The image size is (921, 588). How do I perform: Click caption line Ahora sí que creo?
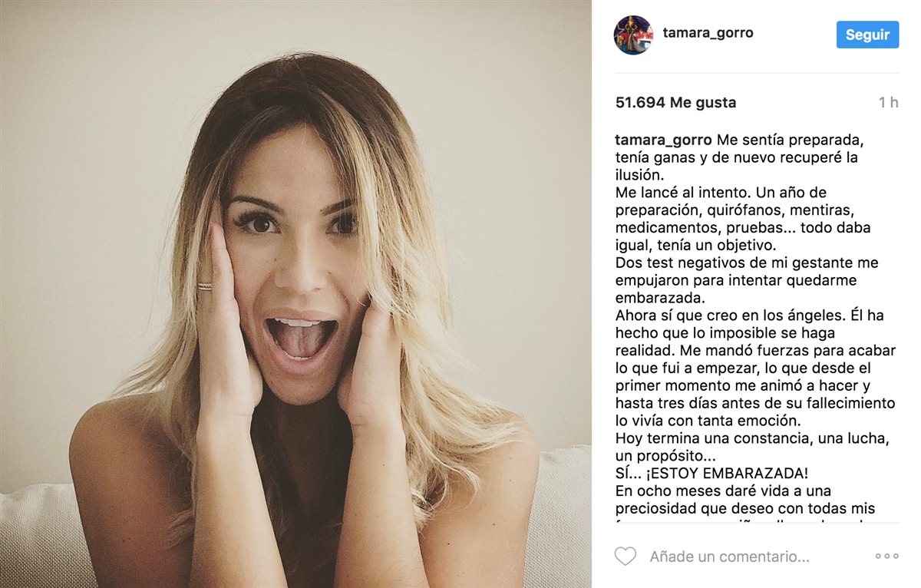tap(748, 315)
